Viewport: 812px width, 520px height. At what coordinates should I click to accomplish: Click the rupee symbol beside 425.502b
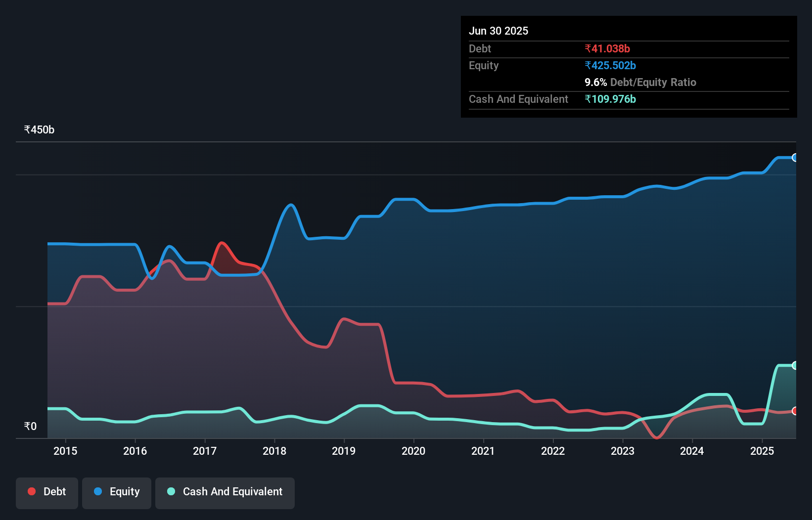tap(587, 65)
